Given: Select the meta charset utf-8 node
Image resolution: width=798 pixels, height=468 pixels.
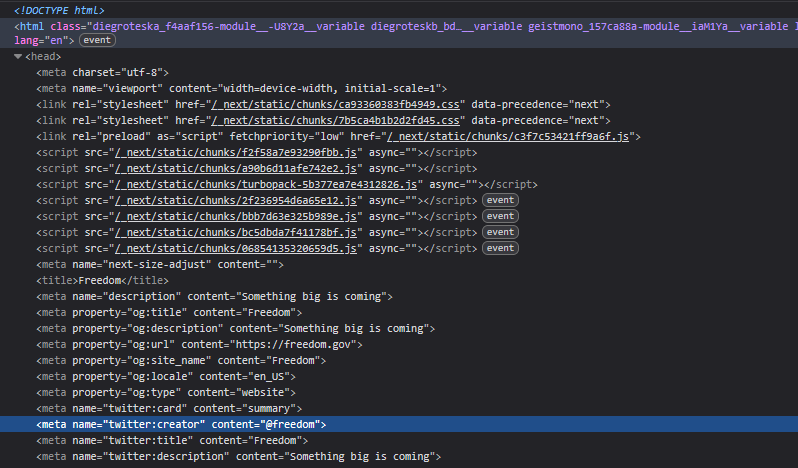Looking at the screenshot, I should pyautogui.click(x=102, y=72).
